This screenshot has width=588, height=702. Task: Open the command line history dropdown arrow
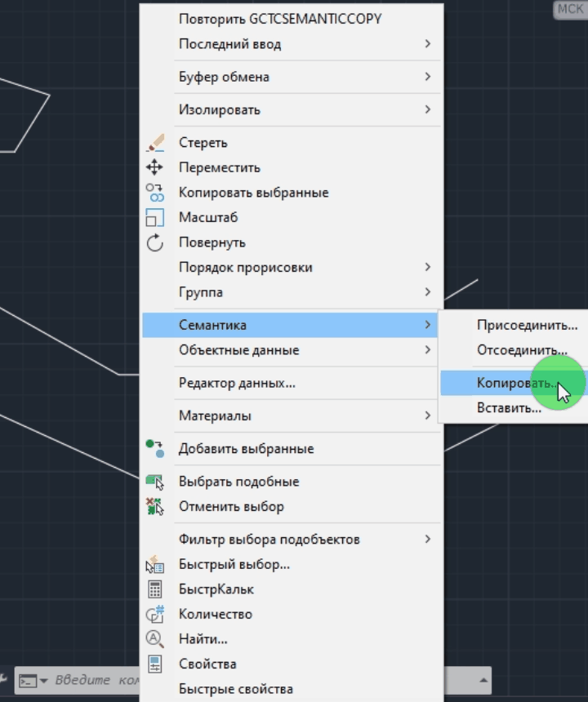(x=484, y=680)
